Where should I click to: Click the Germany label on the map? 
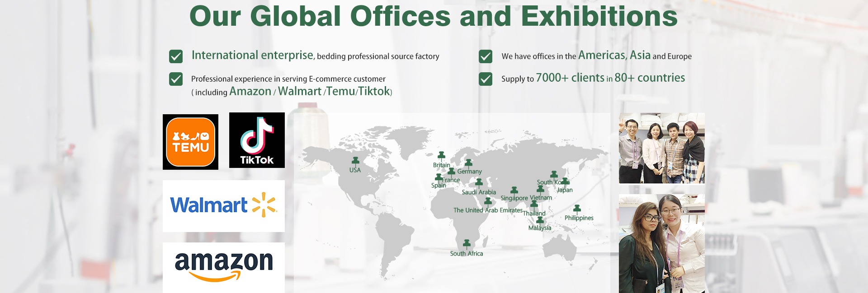pos(469,172)
